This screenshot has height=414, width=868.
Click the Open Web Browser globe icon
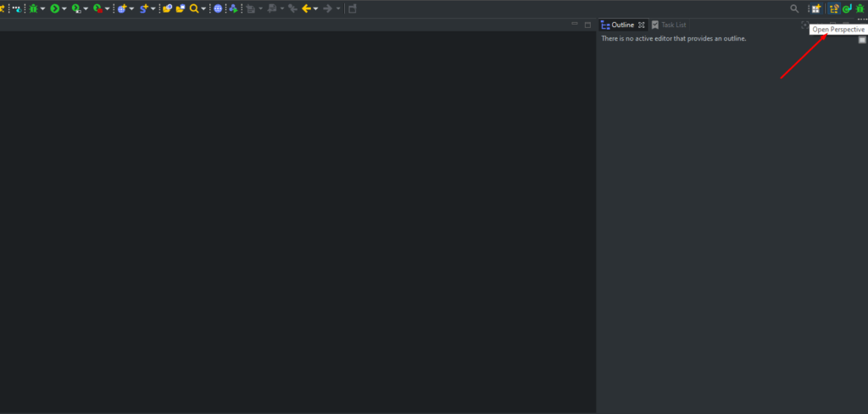[218, 8]
